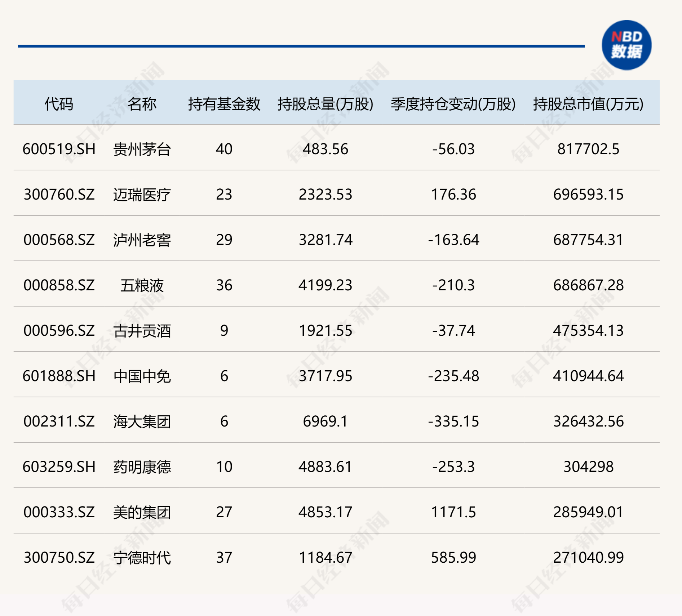
Task: Select stock code 002311.SZ
Action: click(x=59, y=421)
